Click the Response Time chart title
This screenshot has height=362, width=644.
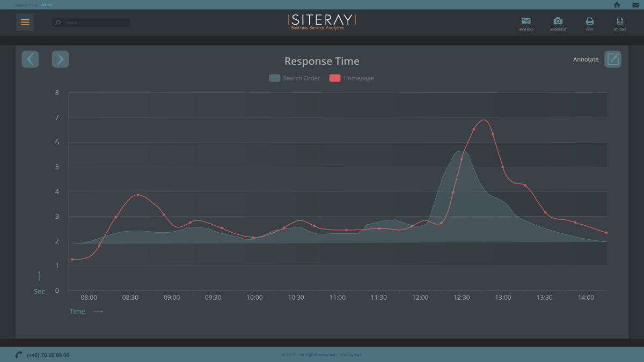coord(322,61)
